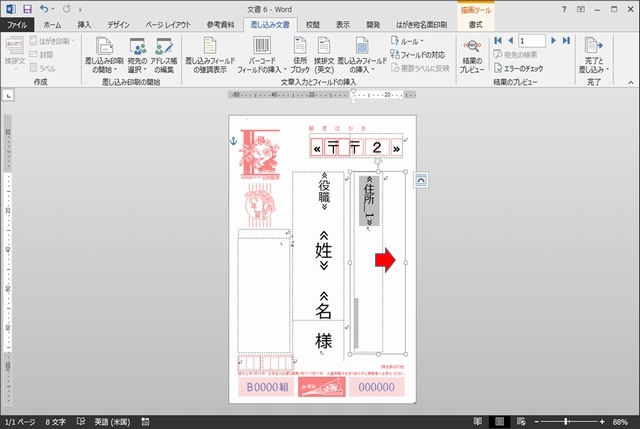Open 差し込みフィールドの挿入 menu

coord(362,55)
